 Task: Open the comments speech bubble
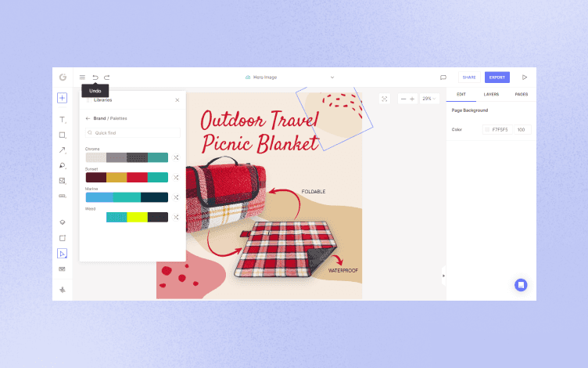[x=443, y=78]
